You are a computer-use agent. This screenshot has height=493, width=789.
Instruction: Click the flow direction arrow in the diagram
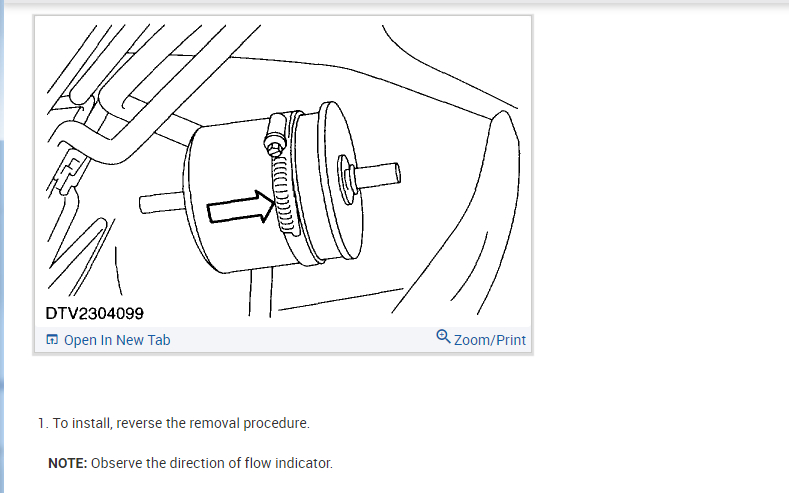(x=241, y=207)
